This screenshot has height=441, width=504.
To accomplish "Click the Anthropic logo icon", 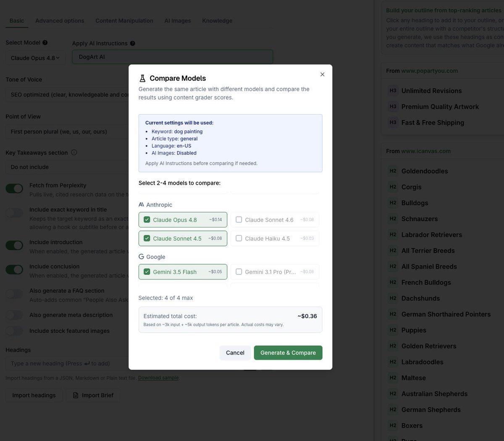I will (x=141, y=204).
